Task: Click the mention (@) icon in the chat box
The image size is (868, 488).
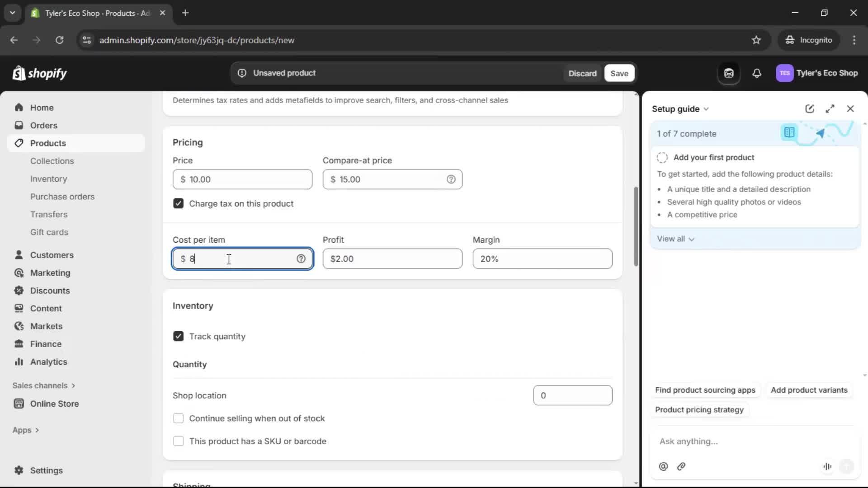Action: 663,466
